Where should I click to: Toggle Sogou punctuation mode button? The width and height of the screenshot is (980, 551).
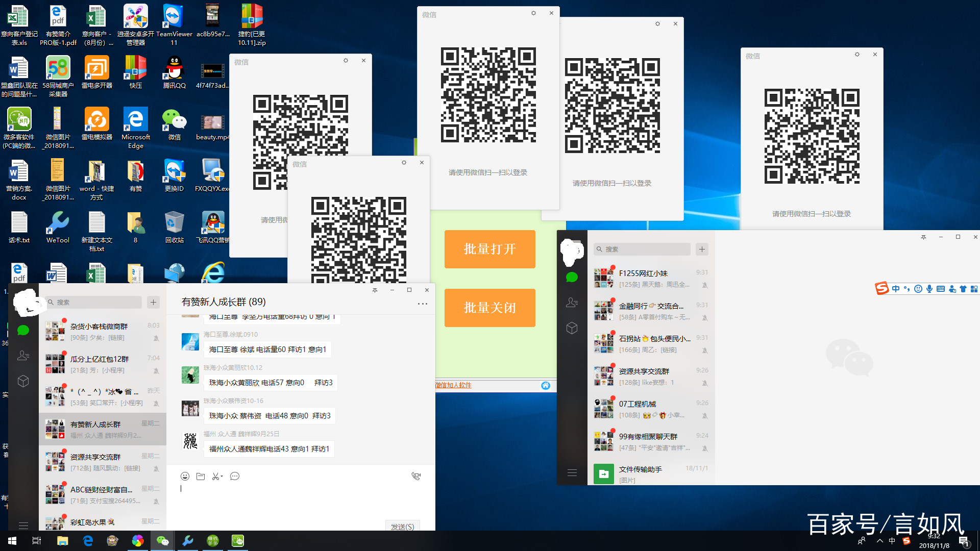point(906,289)
